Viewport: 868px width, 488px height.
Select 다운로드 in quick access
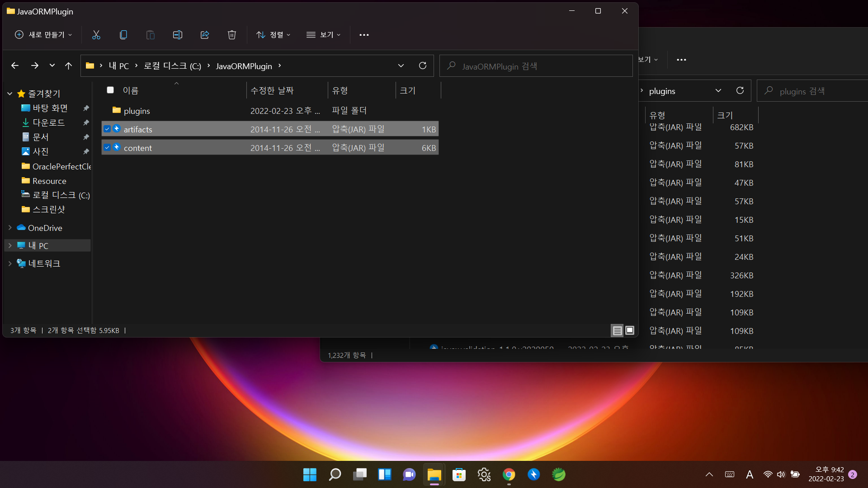(x=49, y=122)
